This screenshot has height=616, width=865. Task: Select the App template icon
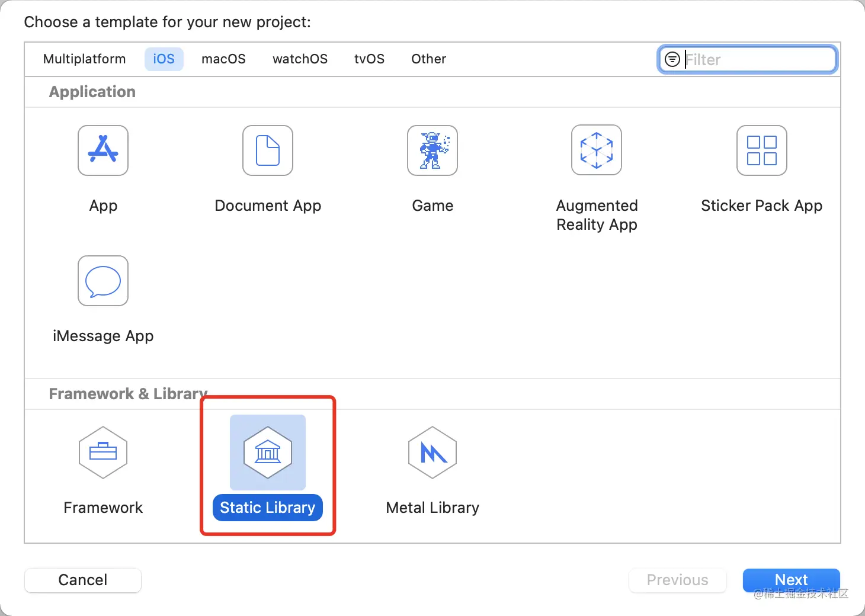[x=103, y=150]
